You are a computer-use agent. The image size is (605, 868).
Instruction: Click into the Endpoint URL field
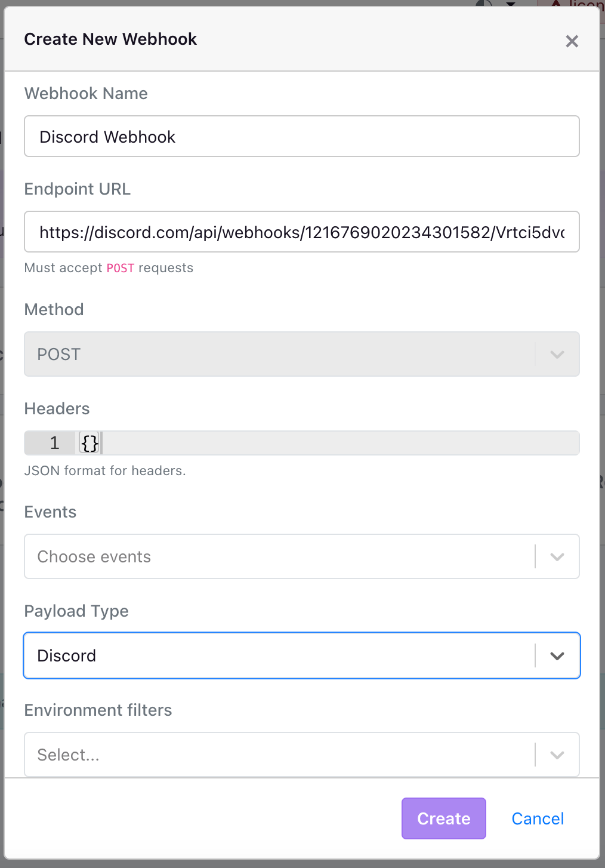(302, 232)
